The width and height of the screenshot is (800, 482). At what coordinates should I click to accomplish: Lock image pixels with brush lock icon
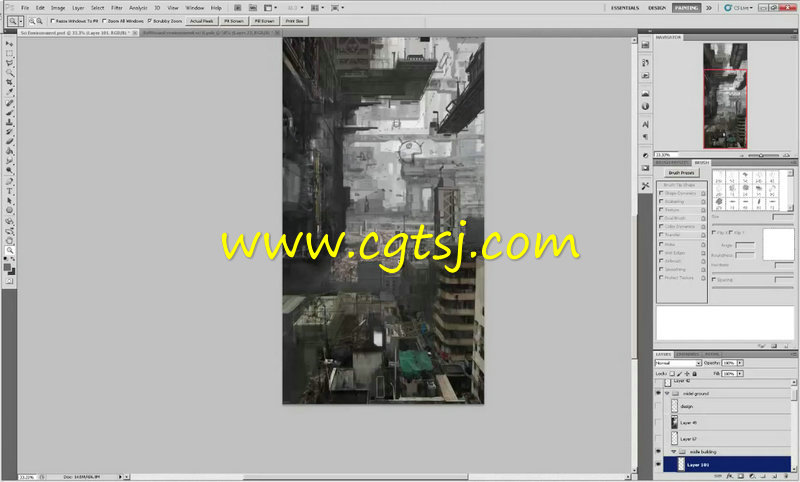coord(680,374)
